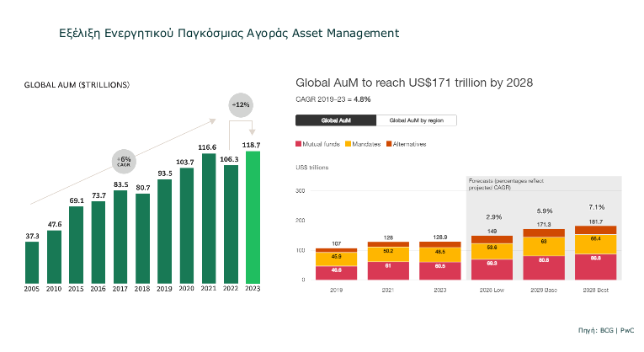Viewport: 644px width, 352px height.
Task: Select the 2021 bar showing 116.6
Action: [x=208, y=219]
